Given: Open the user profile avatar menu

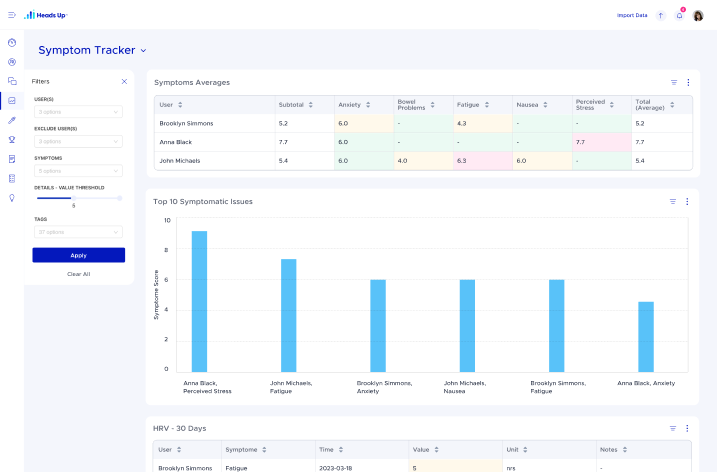Looking at the screenshot, I should point(698,16).
